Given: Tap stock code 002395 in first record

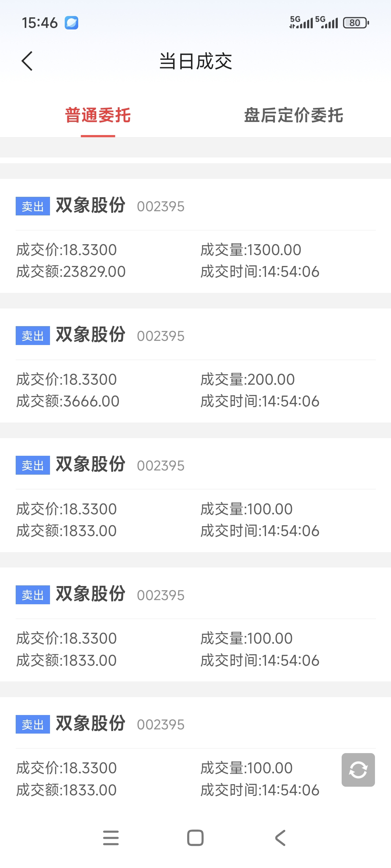Looking at the screenshot, I should (161, 206).
